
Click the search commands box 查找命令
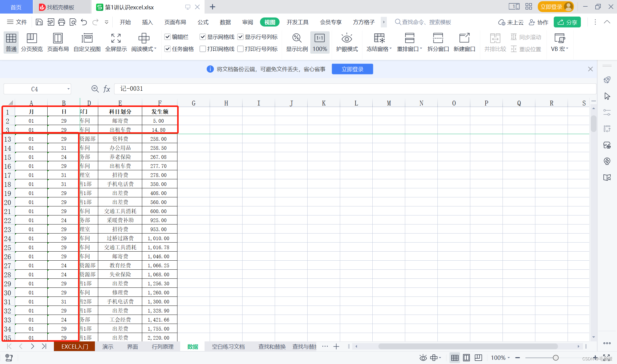point(423,22)
